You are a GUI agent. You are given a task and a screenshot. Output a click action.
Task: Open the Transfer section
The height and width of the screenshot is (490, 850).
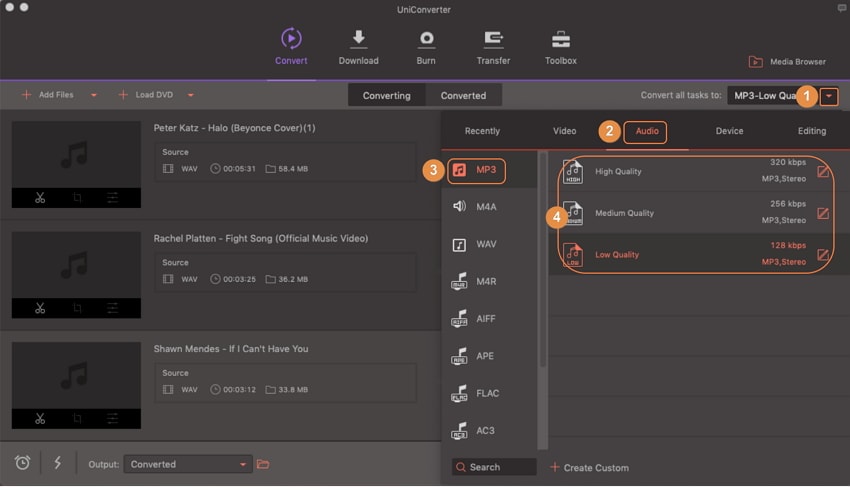(493, 47)
